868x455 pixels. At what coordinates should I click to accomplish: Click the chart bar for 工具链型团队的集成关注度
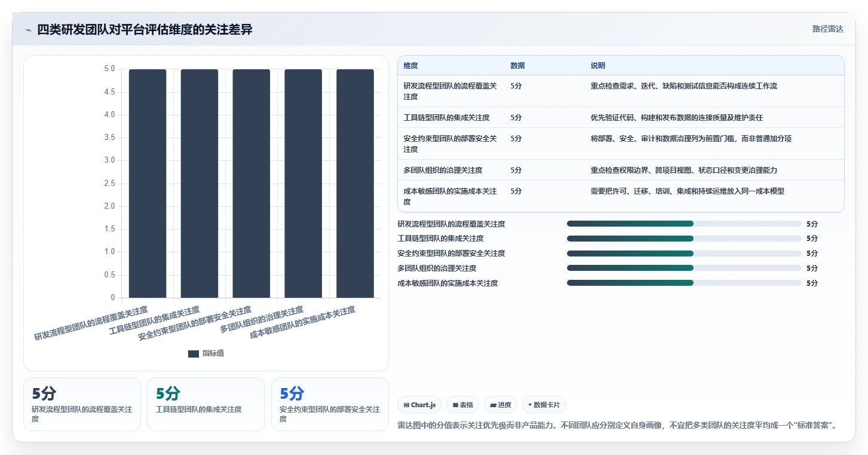[200, 184]
